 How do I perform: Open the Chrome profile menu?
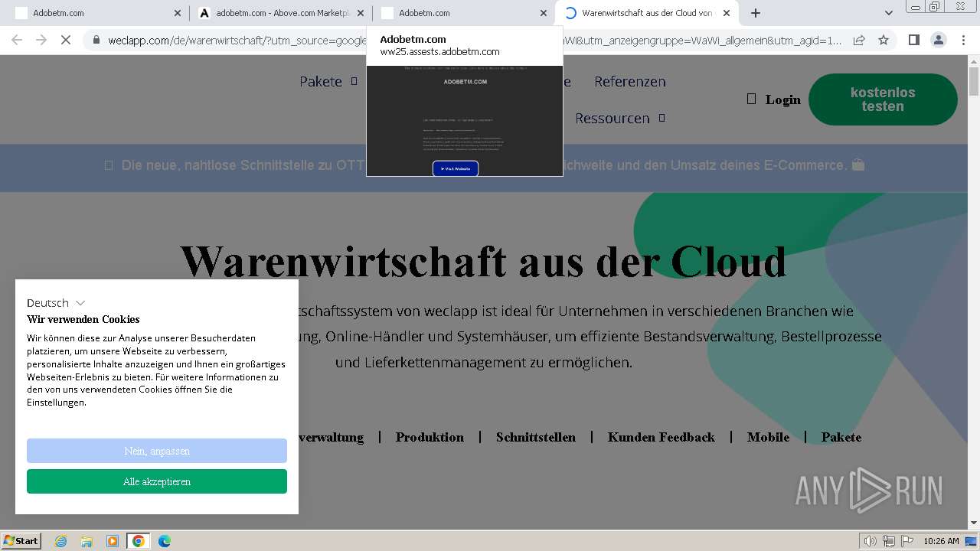[x=938, y=40]
